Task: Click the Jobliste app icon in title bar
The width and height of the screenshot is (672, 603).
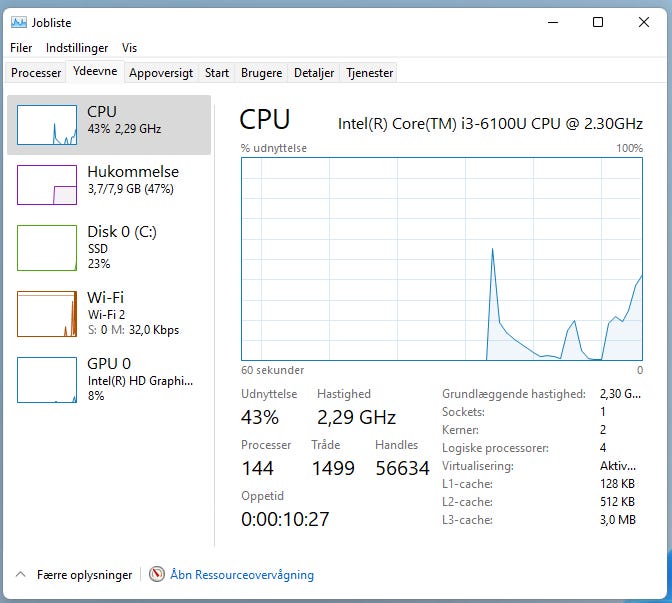Action: [x=19, y=22]
